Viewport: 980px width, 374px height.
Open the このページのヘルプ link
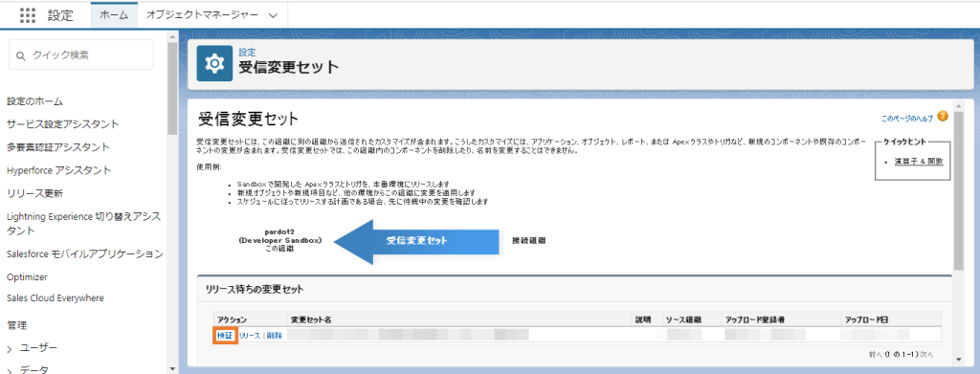point(906,118)
